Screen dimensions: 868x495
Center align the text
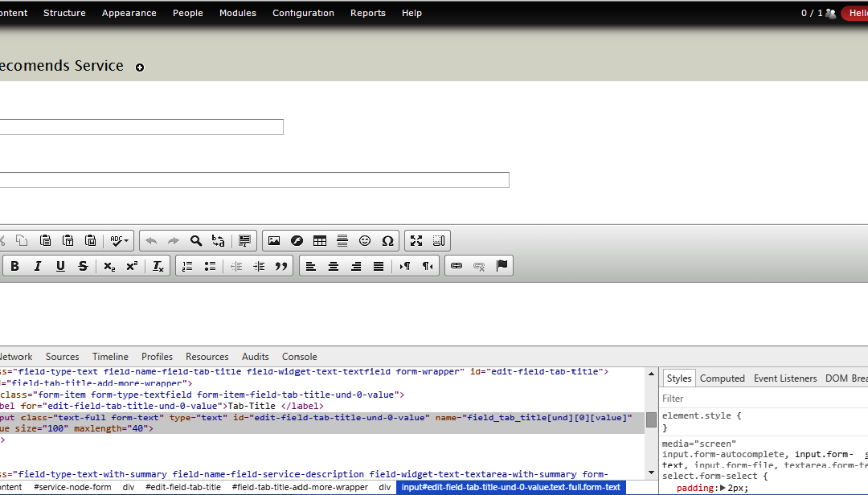[x=334, y=266]
